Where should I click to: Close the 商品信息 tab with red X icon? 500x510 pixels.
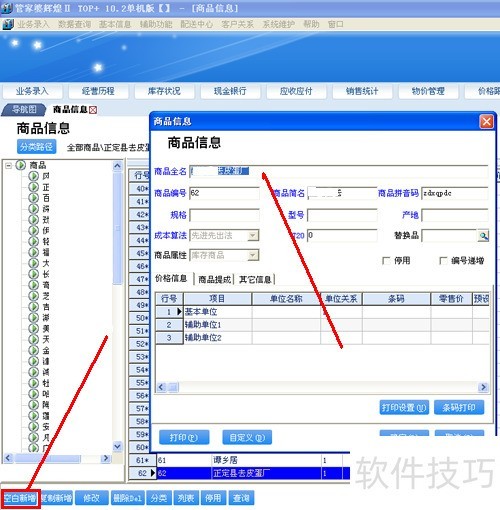[93, 110]
